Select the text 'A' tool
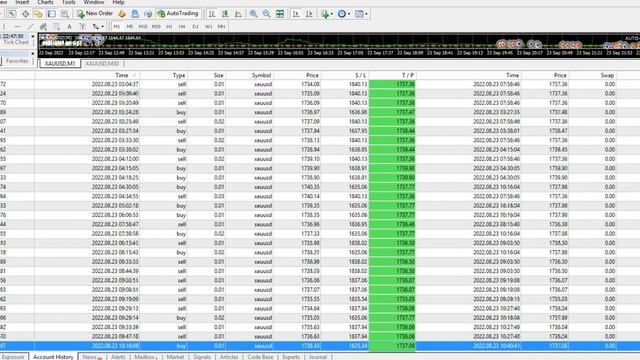This screenshot has height=360, width=640. point(69,27)
